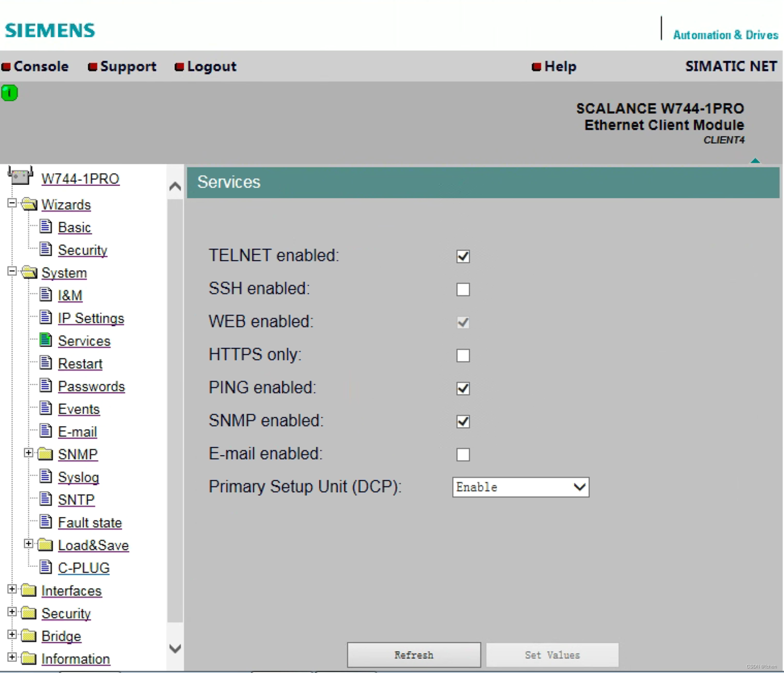Click the Load&Save folder icon
This screenshot has height=673, width=784.
[45, 544]
